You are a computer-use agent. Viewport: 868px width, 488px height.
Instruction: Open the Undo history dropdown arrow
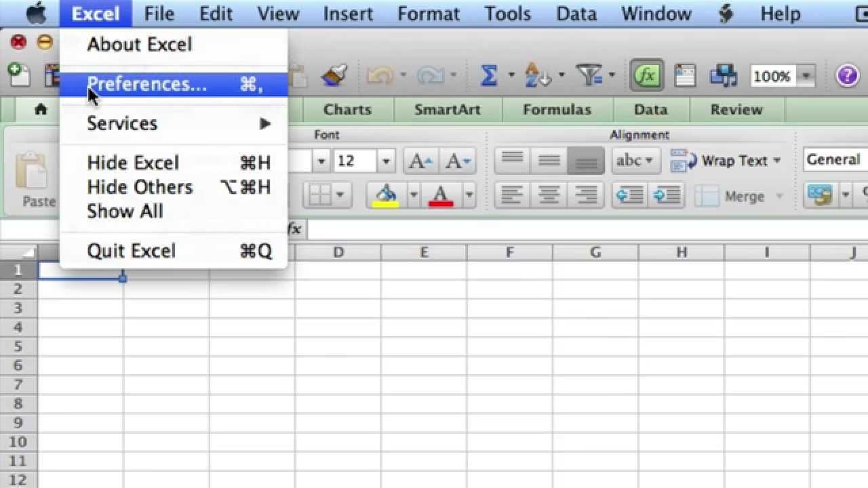pyautogui.click(x=403, y=76)
